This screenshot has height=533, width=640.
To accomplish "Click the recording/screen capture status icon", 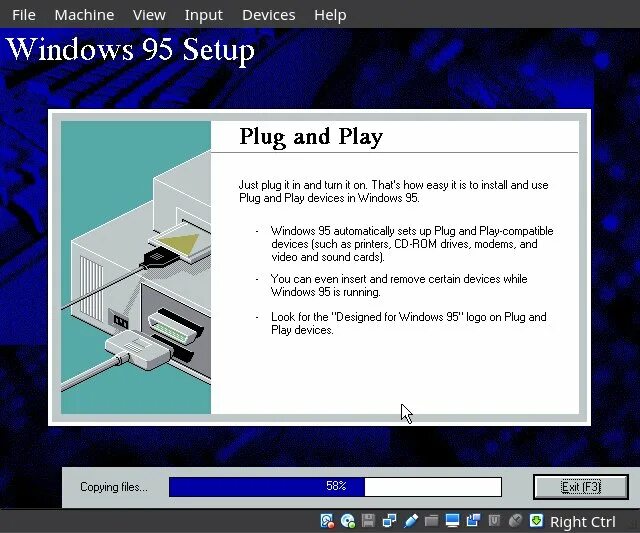I will tap(473, 521).
